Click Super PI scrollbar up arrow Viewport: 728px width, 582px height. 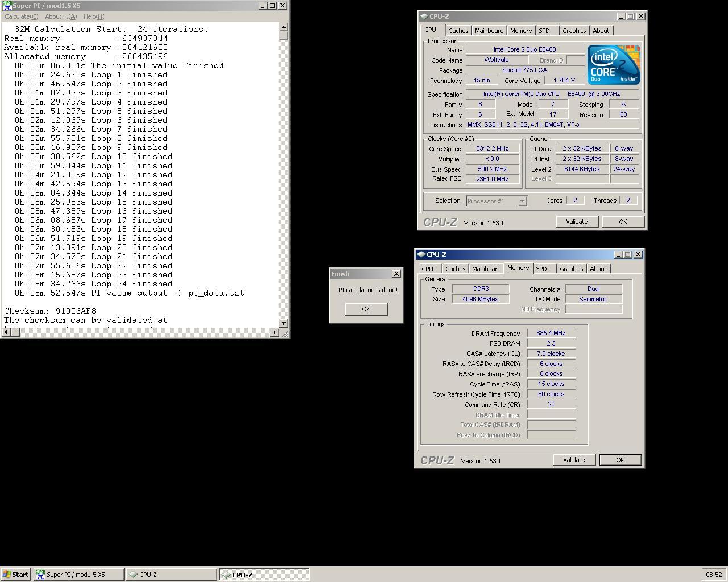[x=284, y=27]
